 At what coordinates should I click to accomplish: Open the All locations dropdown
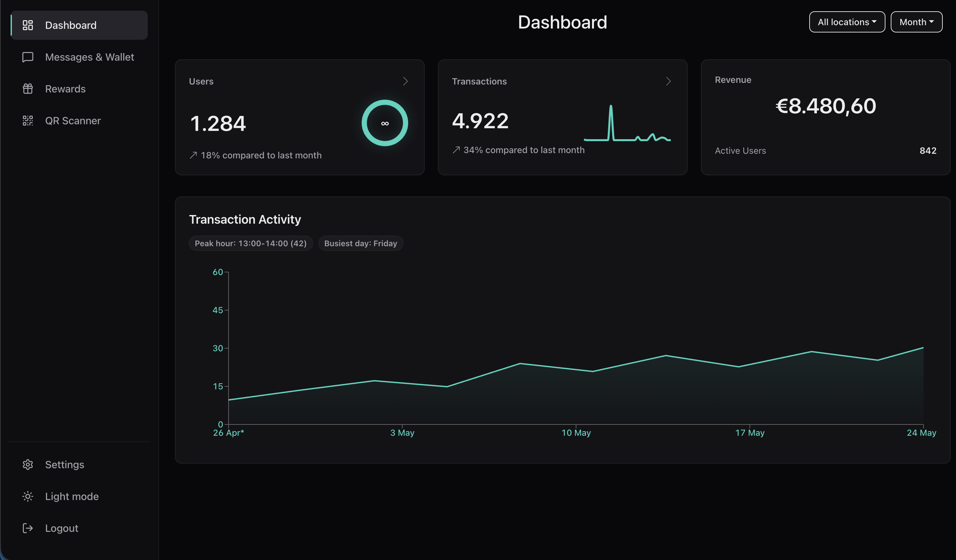coord(847,22)
